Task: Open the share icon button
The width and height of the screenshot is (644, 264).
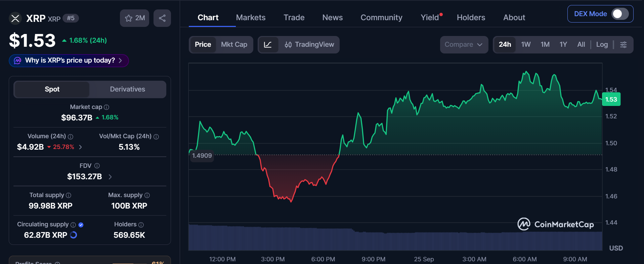Action: coord(162,18)
